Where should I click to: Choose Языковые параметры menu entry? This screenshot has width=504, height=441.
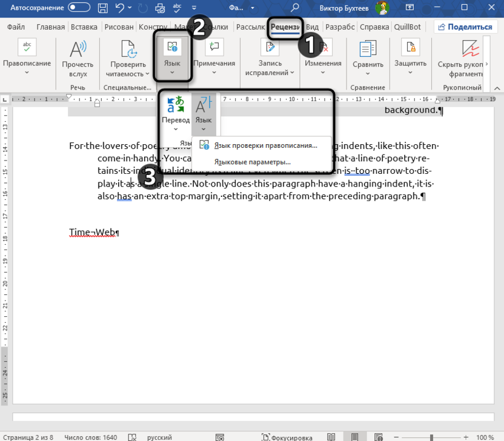(252, 162)
